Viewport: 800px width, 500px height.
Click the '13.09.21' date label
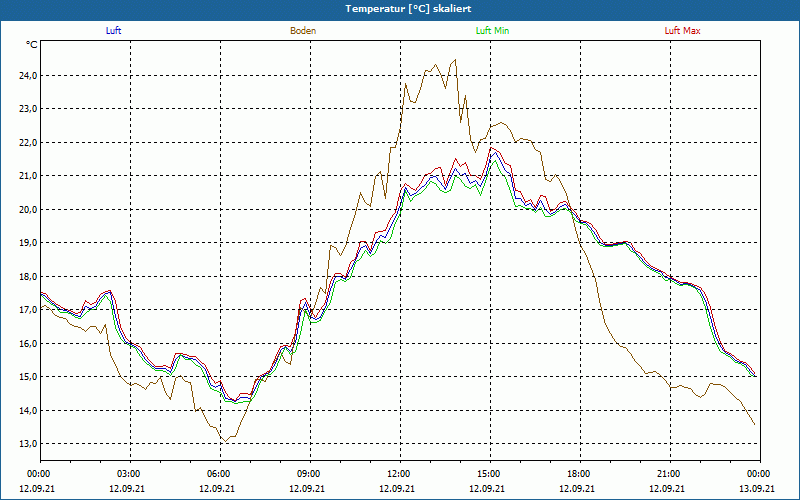pos(758,488)
